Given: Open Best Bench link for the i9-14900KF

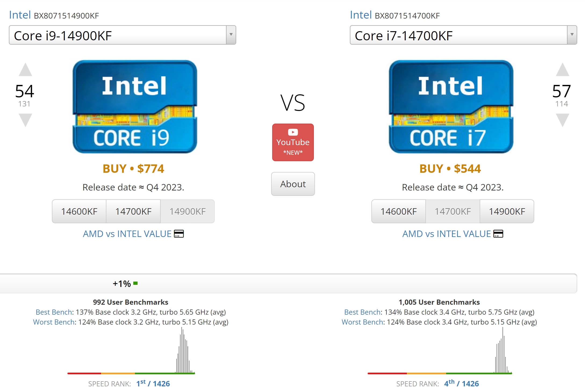Looking at the screenshot, I should point(54,312).
